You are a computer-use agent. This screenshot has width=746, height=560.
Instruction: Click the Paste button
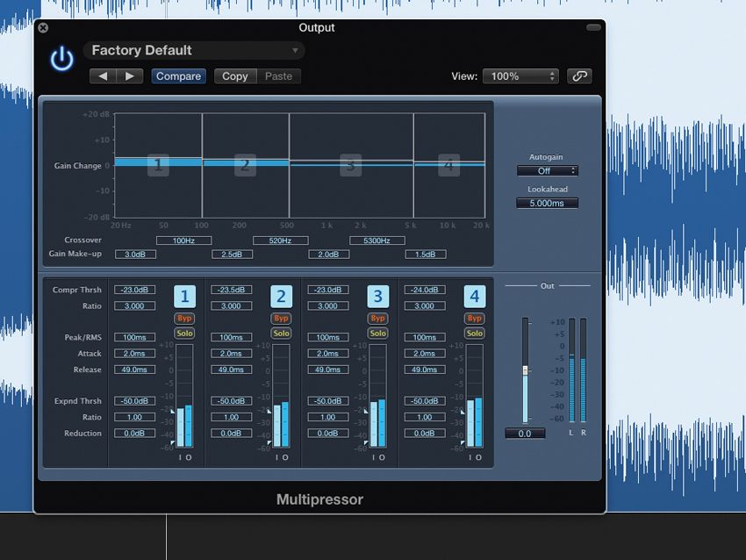[278, 76]
